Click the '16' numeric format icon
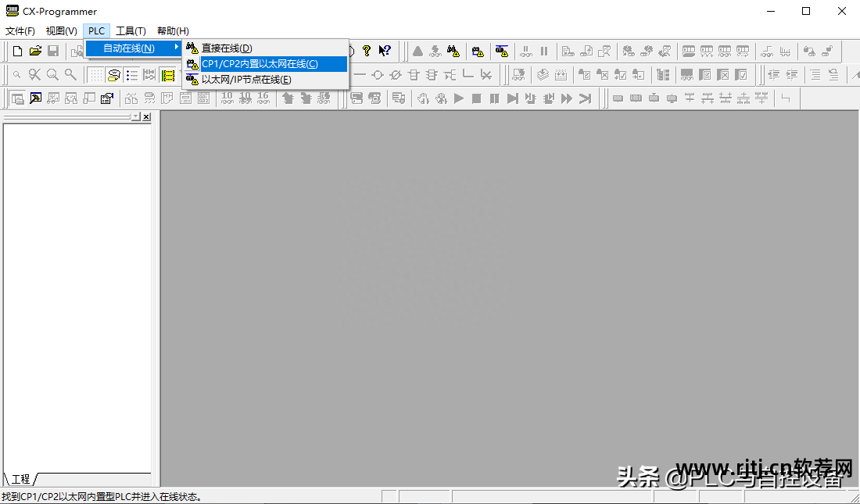860x504 pixels. (263, 98)
